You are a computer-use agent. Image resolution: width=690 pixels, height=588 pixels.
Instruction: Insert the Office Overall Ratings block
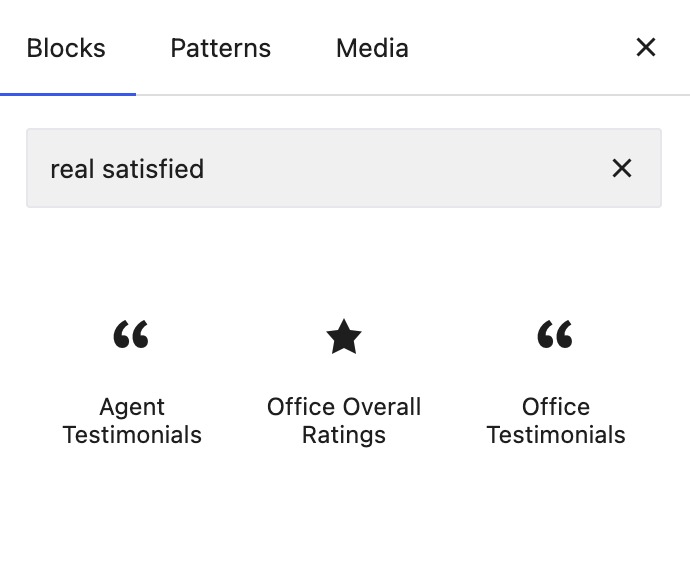pos(344,381)
